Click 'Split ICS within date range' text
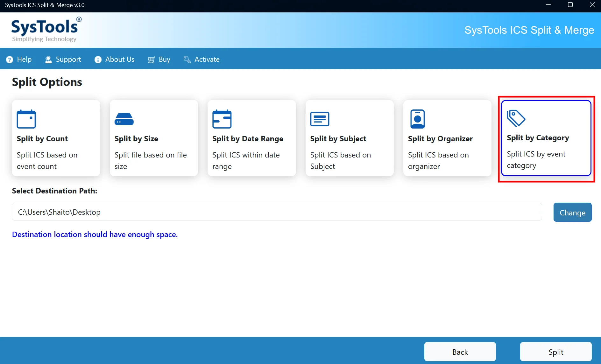The height and width of the screenshot is (364, 601). (246, 161)
